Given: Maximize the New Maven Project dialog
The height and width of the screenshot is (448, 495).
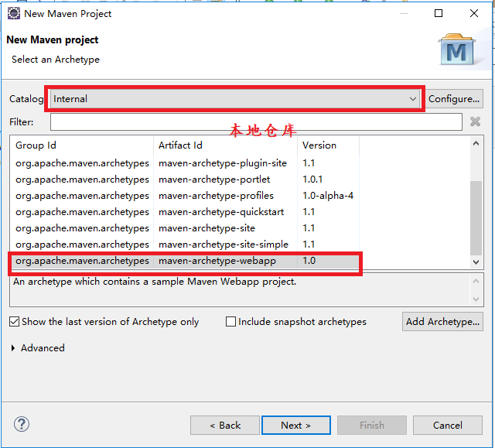Looking at the screenshot, I should 439,13.
